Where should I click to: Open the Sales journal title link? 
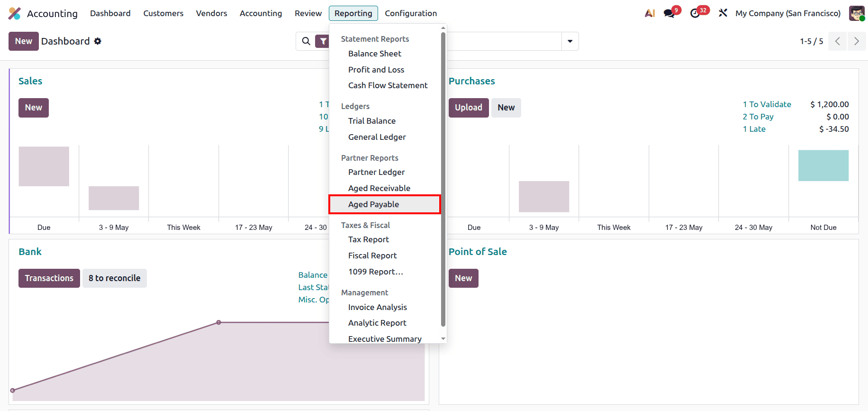(x=30, y=81)
